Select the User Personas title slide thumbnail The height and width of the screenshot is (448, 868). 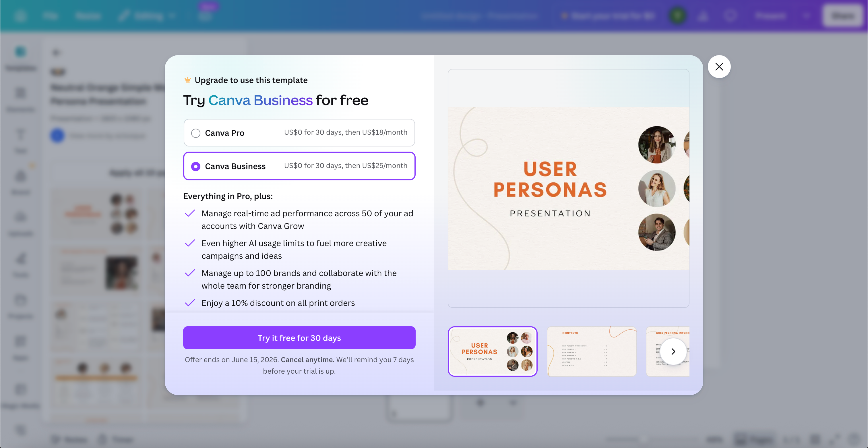(x=492, y=352)
